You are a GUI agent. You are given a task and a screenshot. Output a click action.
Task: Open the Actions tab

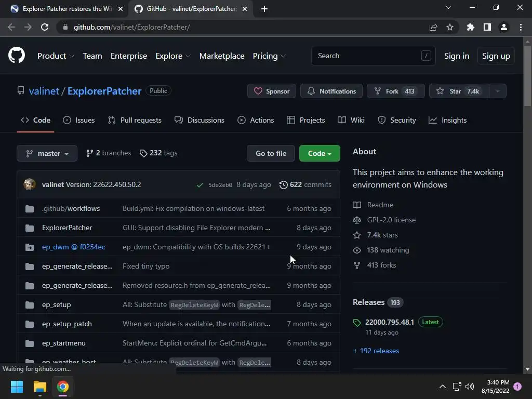tap(256, 120)
